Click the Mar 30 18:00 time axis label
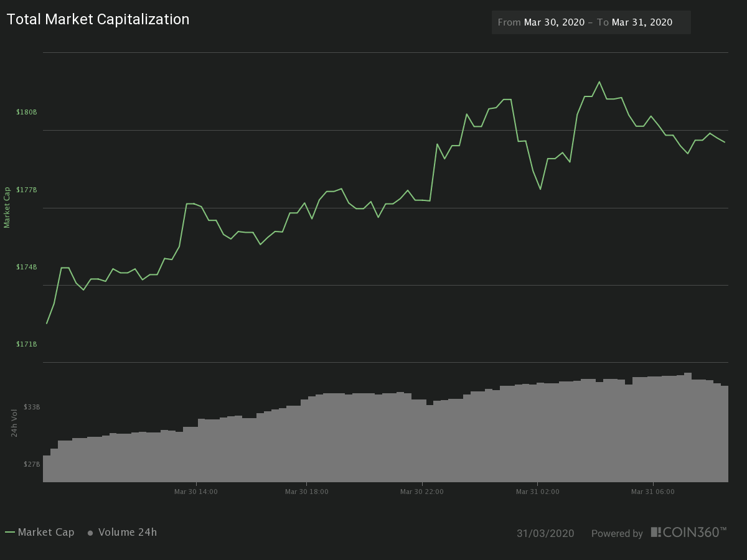 pos(306,491)
